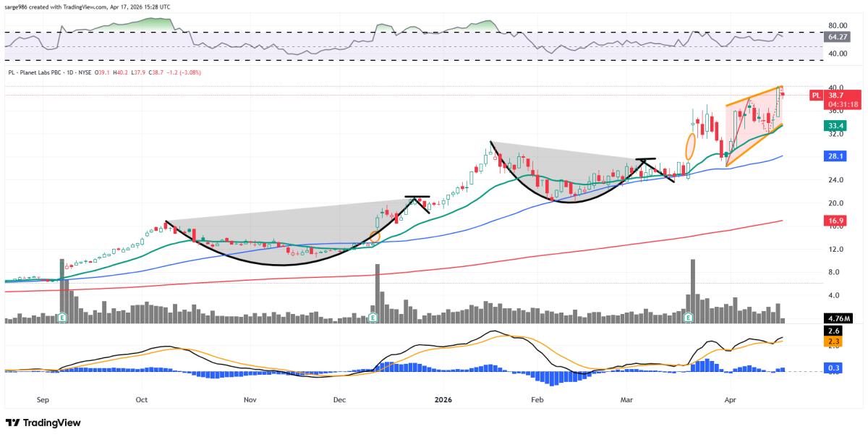Open the sarge986 created with TradingView.com text
This screenshot has width=868, height=437.
pos(88,7)
